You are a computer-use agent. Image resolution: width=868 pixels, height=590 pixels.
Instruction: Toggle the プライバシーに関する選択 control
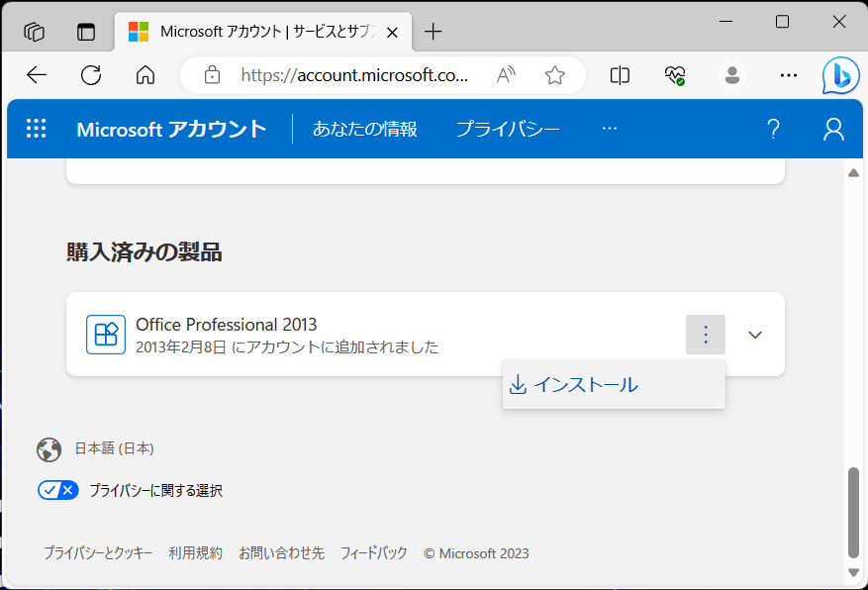(57, 489)
